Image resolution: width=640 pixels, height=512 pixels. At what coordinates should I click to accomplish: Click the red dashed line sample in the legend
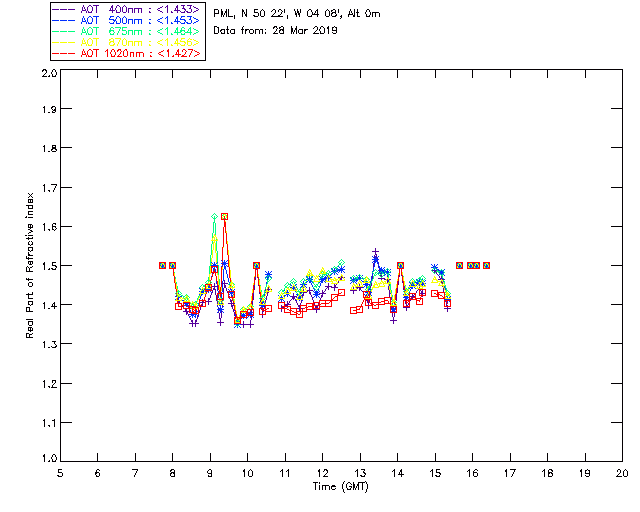tap(64, 53)
